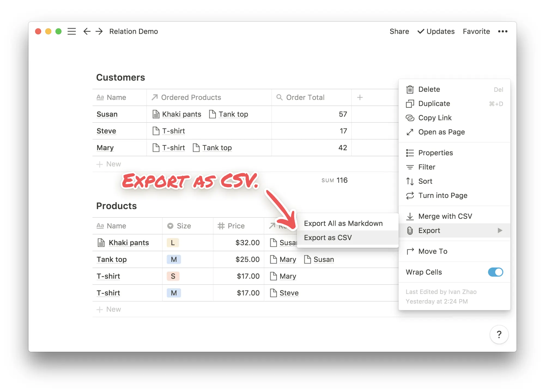Select Export as CSV option
This screenshot has height=392, width=545.
[x=328, y=238]
